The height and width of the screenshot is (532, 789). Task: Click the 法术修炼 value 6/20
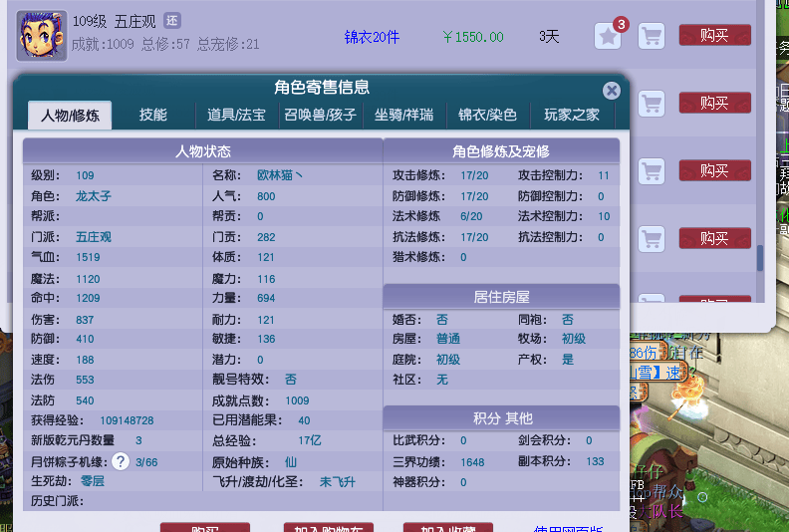coord(471,216)
